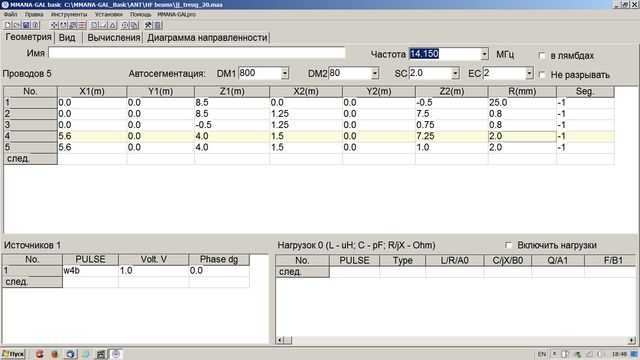Toggle the 'Не разрывать' checkbox
Image resolution: width=640 pixels, height=360 pixels.
(542, 75)
